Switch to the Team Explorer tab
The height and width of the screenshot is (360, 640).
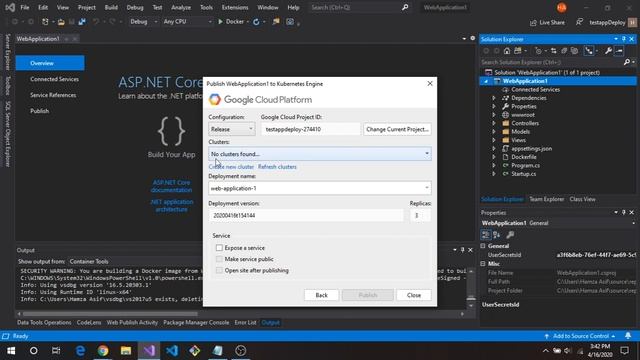[547, 199]
